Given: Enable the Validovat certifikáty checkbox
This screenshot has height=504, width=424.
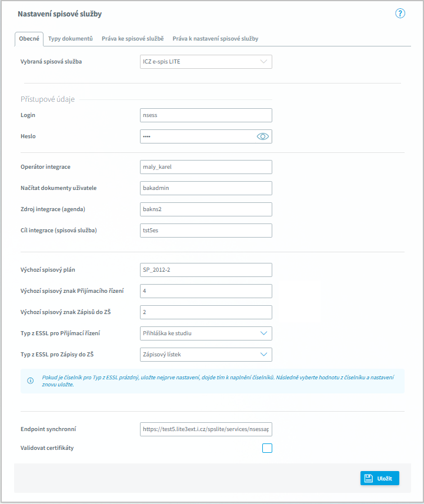Looking at the screenshot, I should [267, 448].
